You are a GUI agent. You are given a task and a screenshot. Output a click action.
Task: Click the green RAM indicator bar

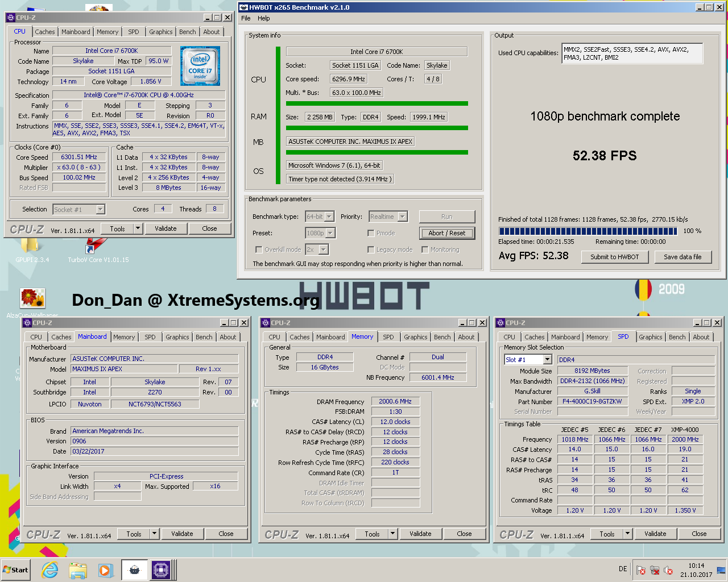click(377, 128)
